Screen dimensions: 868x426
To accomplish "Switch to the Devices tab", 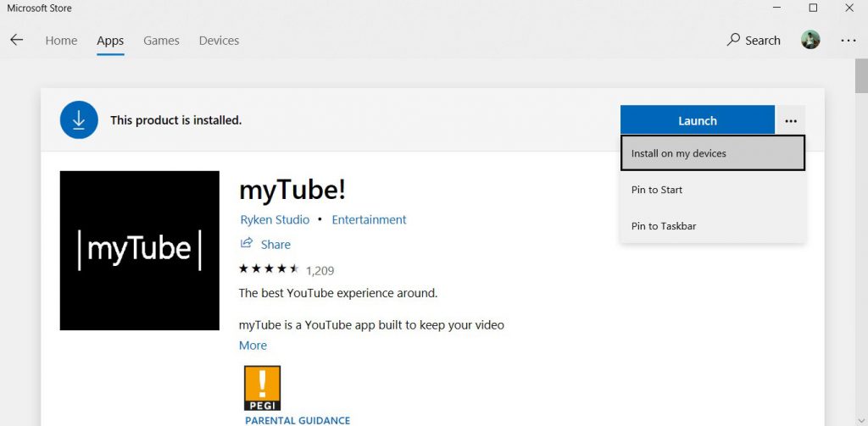I will pyautogui.click(x=219, y=41).
